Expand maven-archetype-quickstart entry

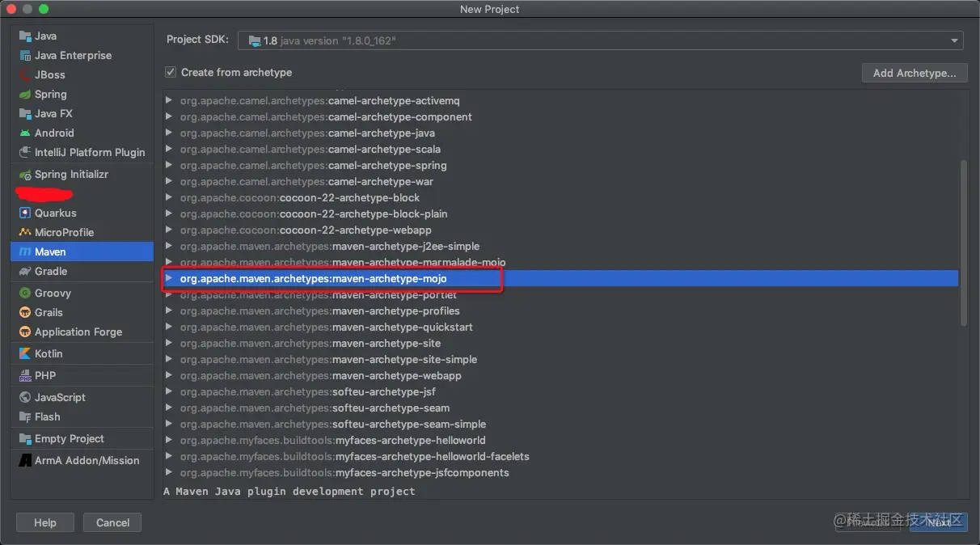click(169, 327)
